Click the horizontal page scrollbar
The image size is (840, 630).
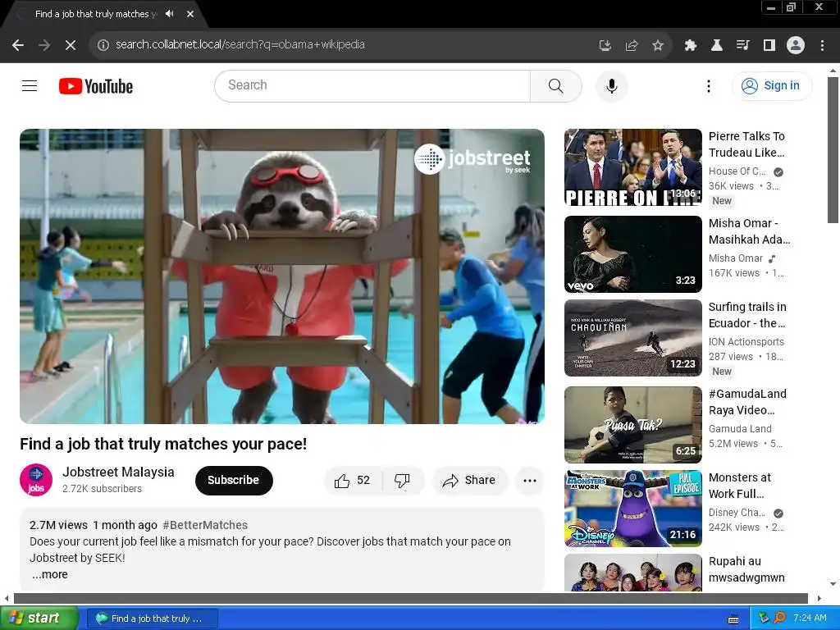tap(411, 598)
